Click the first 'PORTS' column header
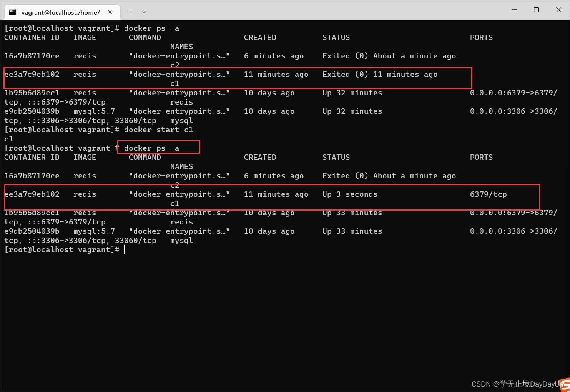Screen dimensions: 570x392 coord(481,38)
